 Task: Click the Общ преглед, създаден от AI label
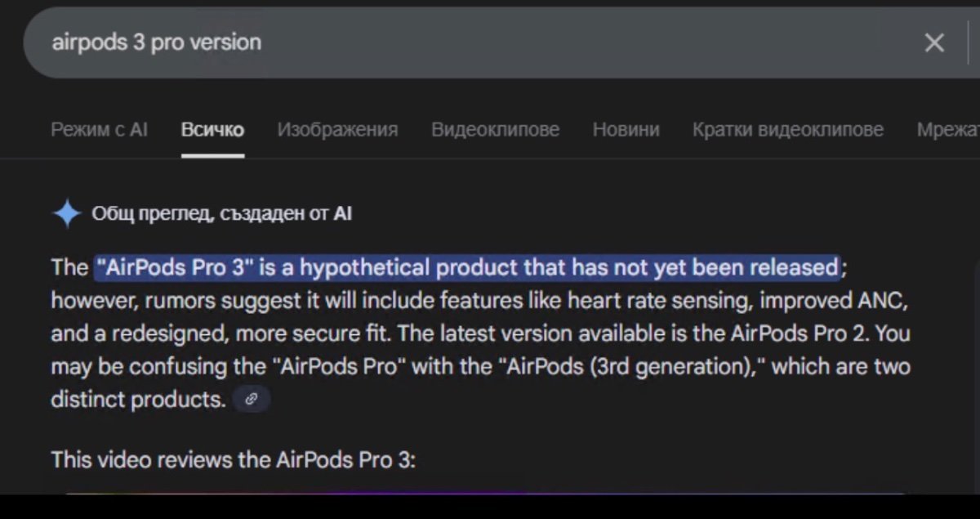click(x=222, y=214)
